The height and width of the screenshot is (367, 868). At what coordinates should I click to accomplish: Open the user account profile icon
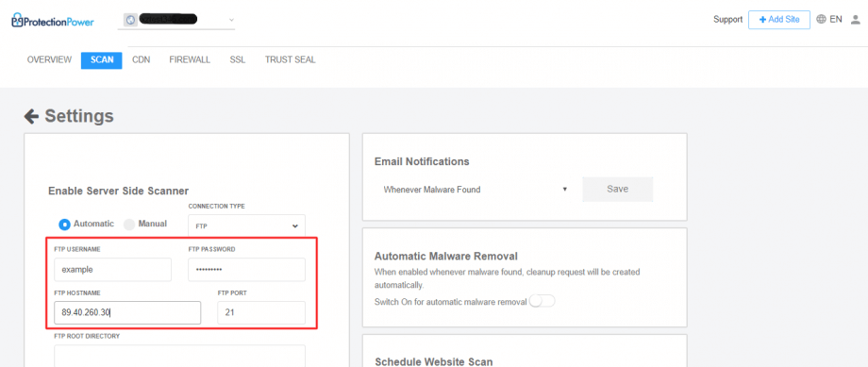coord(856,20)
